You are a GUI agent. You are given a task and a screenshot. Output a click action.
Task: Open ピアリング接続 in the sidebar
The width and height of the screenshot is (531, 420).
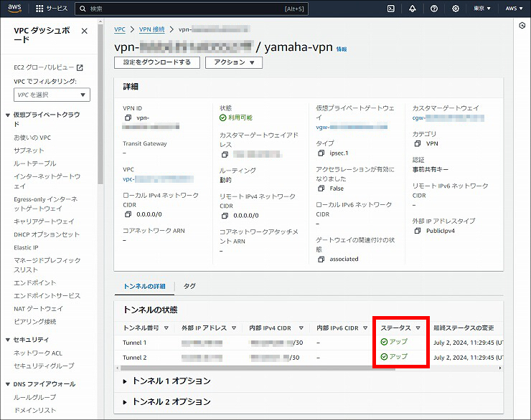coord(35,322)
